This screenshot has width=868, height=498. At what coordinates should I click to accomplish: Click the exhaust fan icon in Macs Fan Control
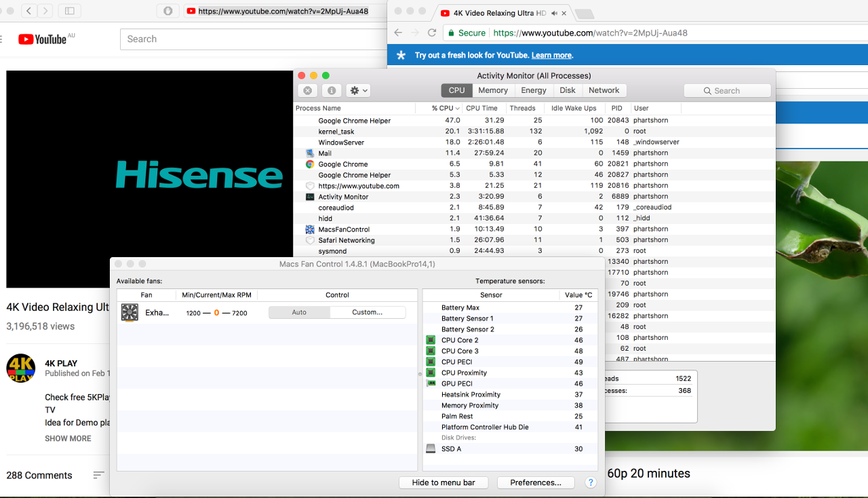130,312
